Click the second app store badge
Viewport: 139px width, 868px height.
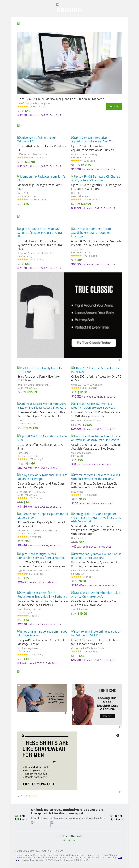[x=62, y=824]
